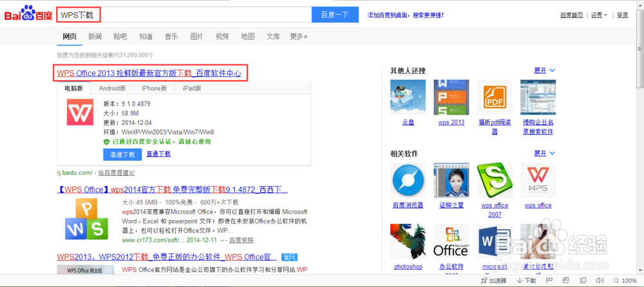Open the green arrow next to 2014-12-11
Viewport: 644px width, 287px height.
(222, 241)
